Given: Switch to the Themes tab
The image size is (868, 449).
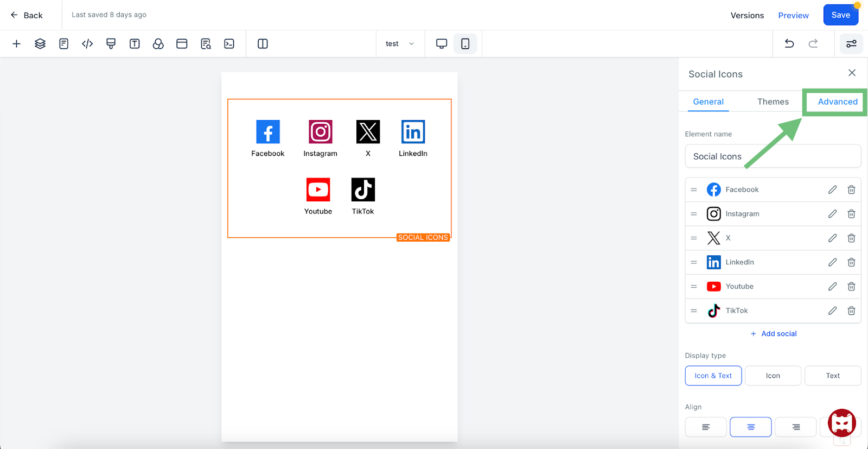Looking at the screenshot, I should pos(773,102).
